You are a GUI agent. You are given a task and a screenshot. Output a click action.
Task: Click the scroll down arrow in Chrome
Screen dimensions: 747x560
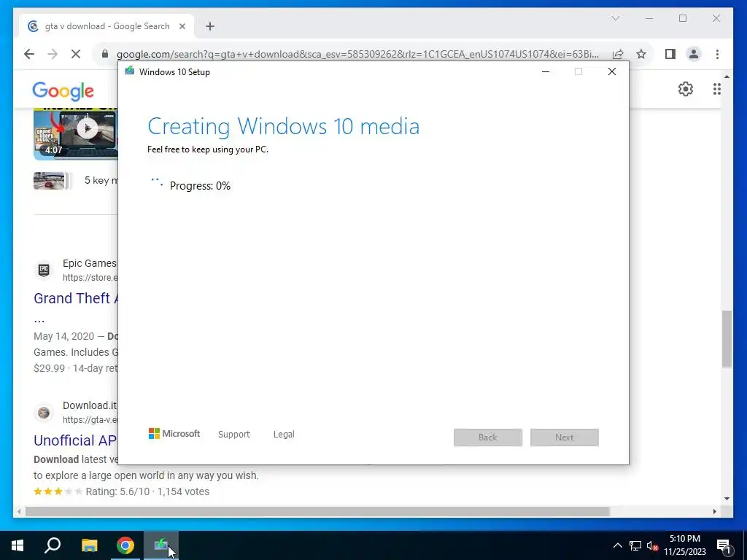coord(727,499)
